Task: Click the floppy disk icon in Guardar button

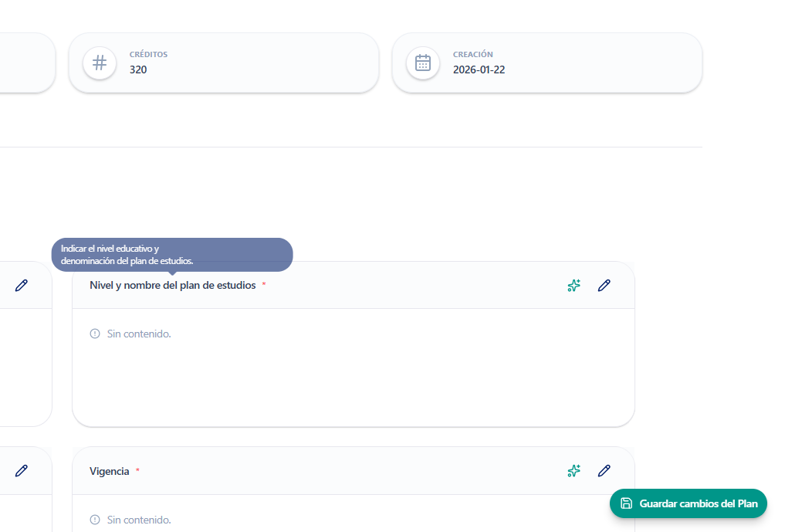Action: click(627, 503)
